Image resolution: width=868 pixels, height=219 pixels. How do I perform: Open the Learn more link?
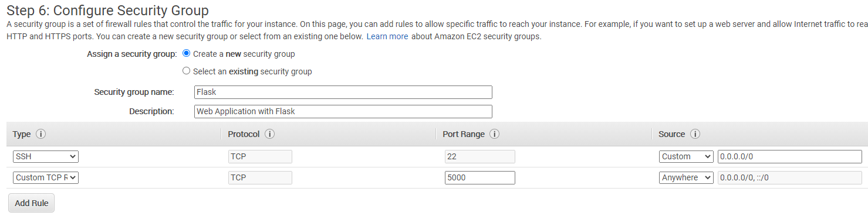coord(387,36)
